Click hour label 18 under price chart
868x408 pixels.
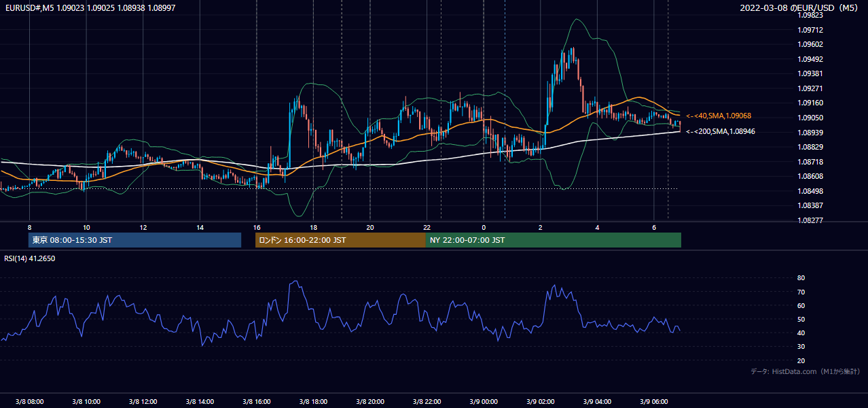point(313,227)
